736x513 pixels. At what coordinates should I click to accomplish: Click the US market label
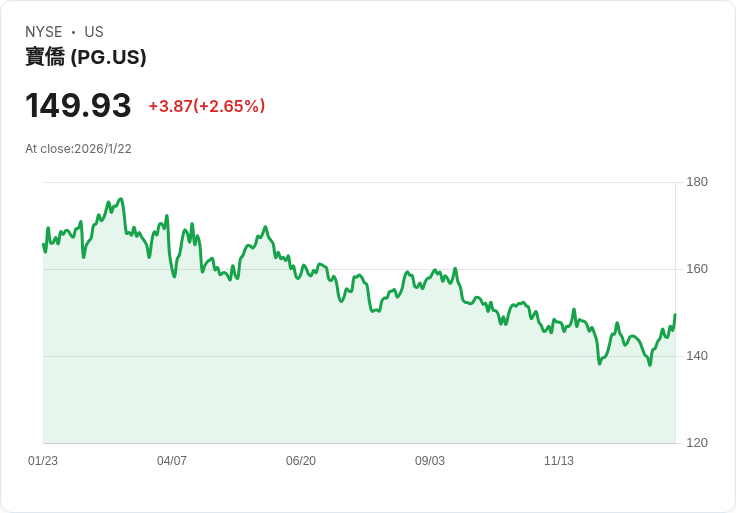(x=94, y=32)
